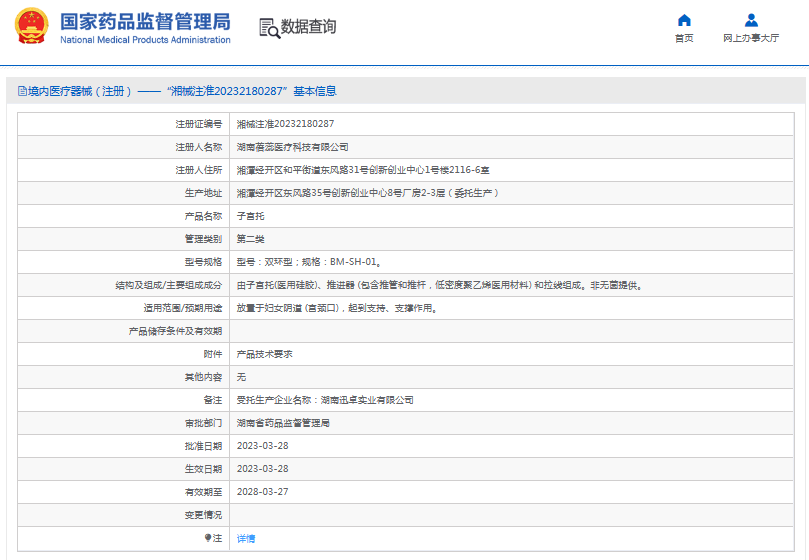Image resolution: width=809 pixels, height=560 pixels.
Task: Click the 产品储存条件及有效期 label
Action: tap(175, 331)
